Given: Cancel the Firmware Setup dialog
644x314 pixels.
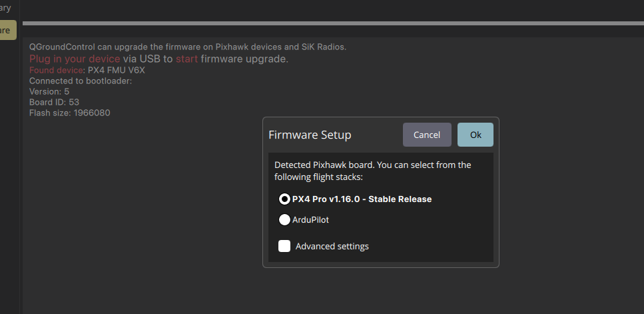Looking at the screenshot, I should pyautogui.click(x=427, y=135).
